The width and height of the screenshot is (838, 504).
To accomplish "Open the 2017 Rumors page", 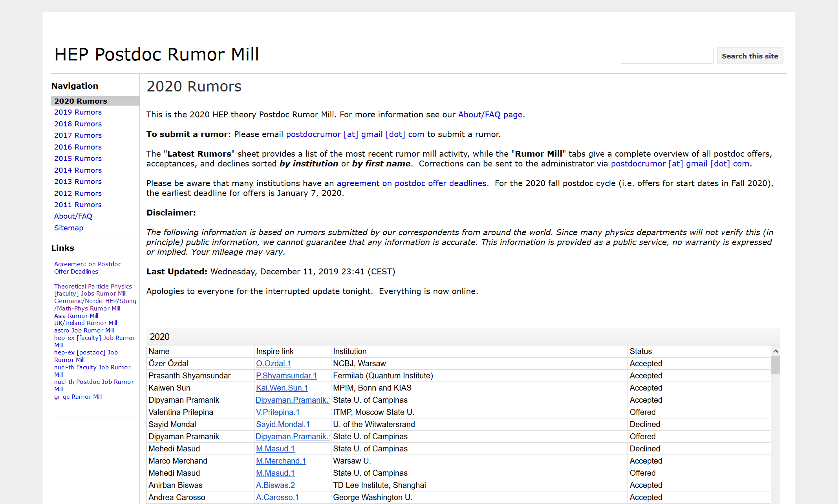I will coord(78,135).
